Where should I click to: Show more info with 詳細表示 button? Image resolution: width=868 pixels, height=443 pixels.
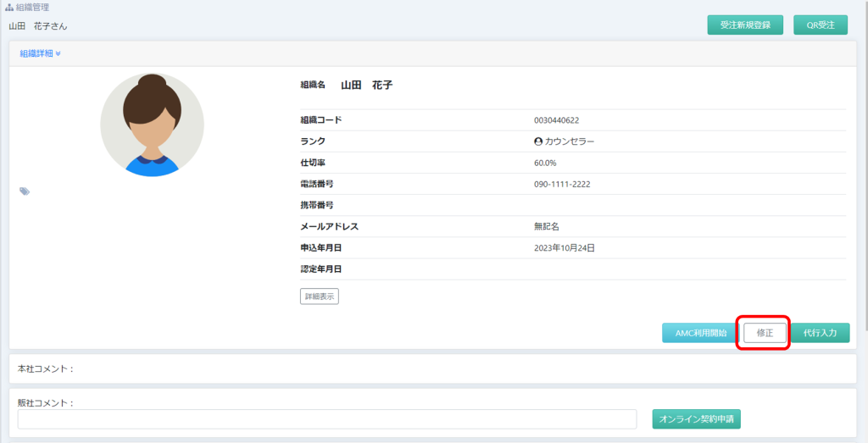[x=319, y=296]
